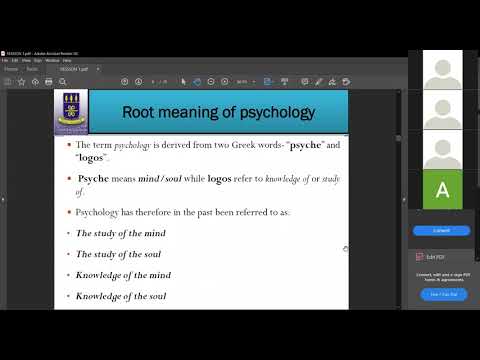Switch to the Home tab
Screen dimensions: 480x360
(x=11, y=69)
